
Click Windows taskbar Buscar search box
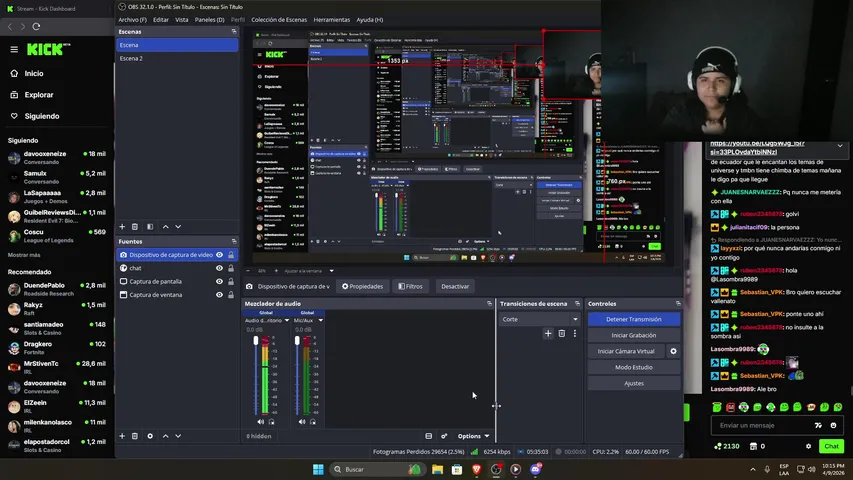[x=377, y=469]
